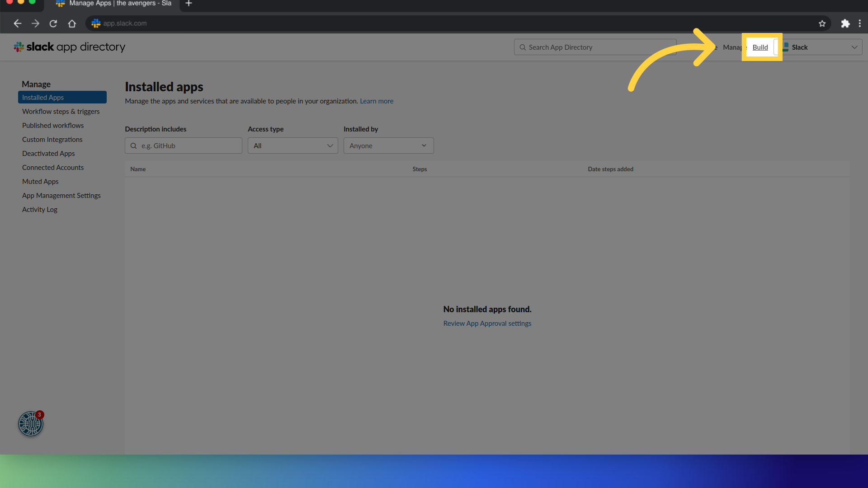Open the brain avatar widget with notification badge
Viewport: 868px width, 488px height.
click(31, 423)
